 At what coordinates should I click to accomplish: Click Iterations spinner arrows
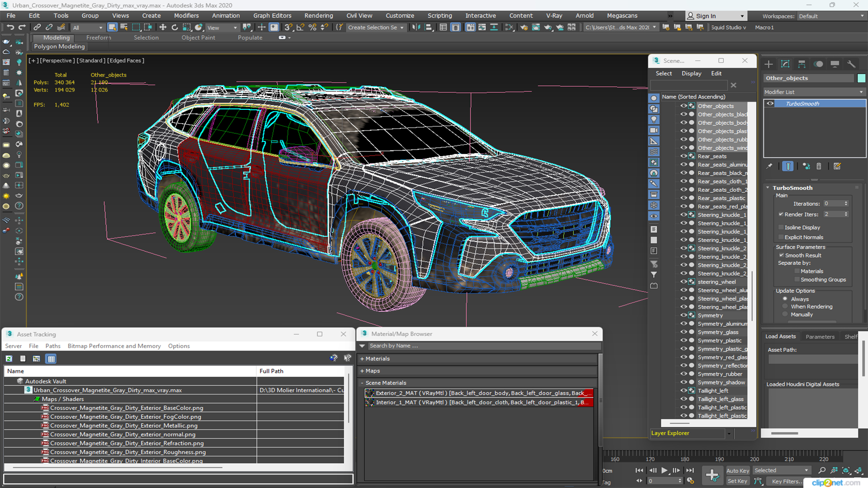846,203
